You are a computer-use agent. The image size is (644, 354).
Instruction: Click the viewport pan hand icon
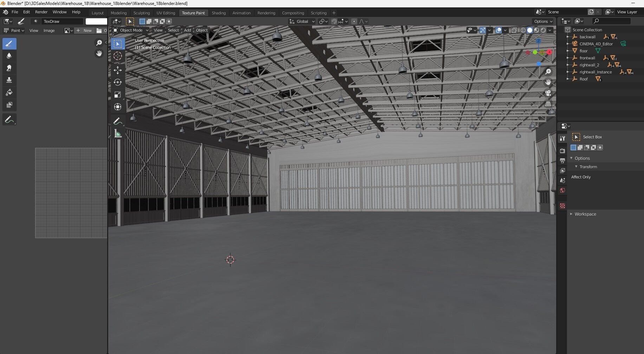point(548,82)
